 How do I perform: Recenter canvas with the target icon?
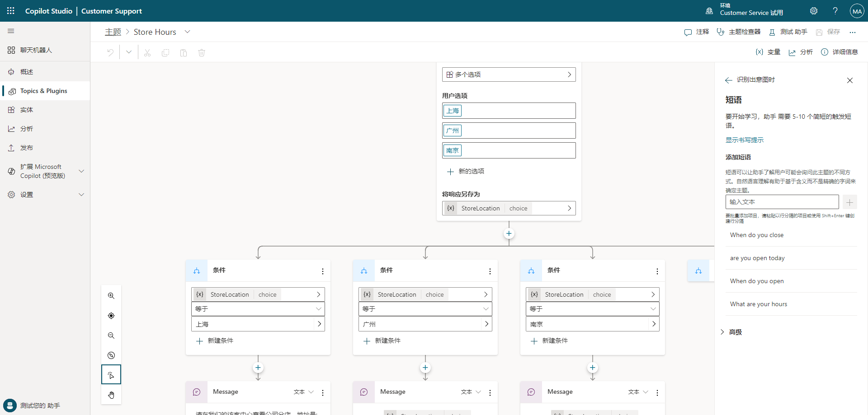[x=111, y=316]
